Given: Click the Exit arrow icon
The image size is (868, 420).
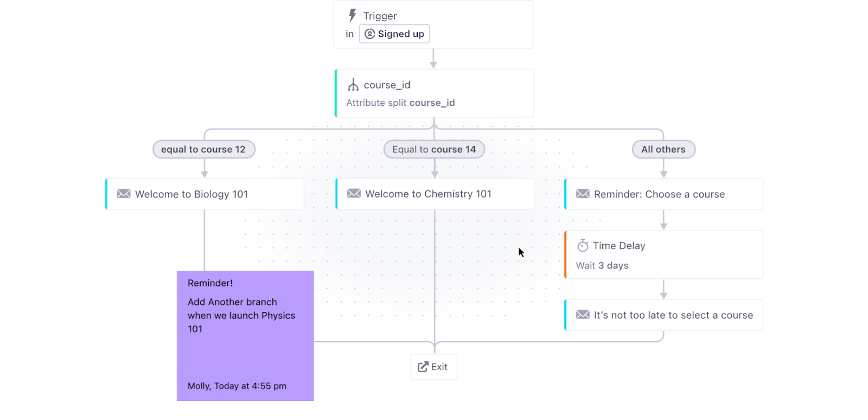Looking at the screenshot, I should point(423,367).
